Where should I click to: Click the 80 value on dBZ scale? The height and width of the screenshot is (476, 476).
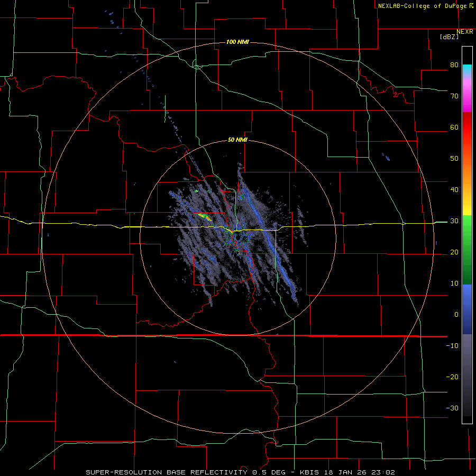tap(454, 65)
